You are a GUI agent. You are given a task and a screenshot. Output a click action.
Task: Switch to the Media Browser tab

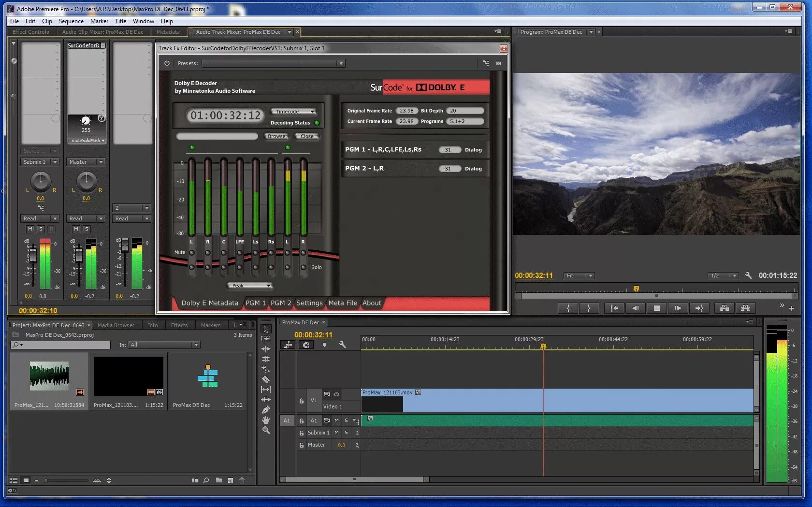click(116, 325)
